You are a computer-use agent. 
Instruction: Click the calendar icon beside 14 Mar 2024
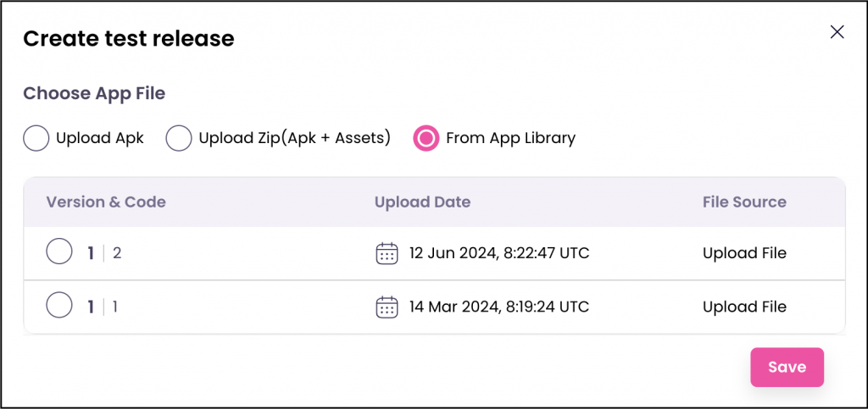pos(387,307)
